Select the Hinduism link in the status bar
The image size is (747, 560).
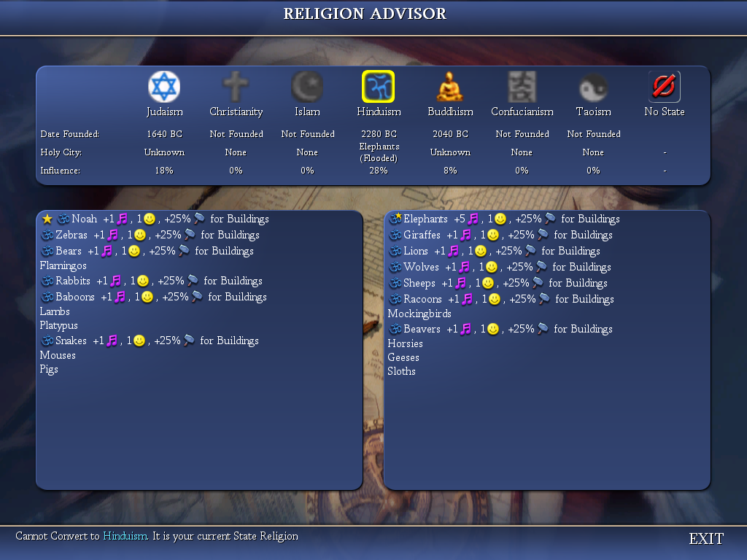click(125, 536)
